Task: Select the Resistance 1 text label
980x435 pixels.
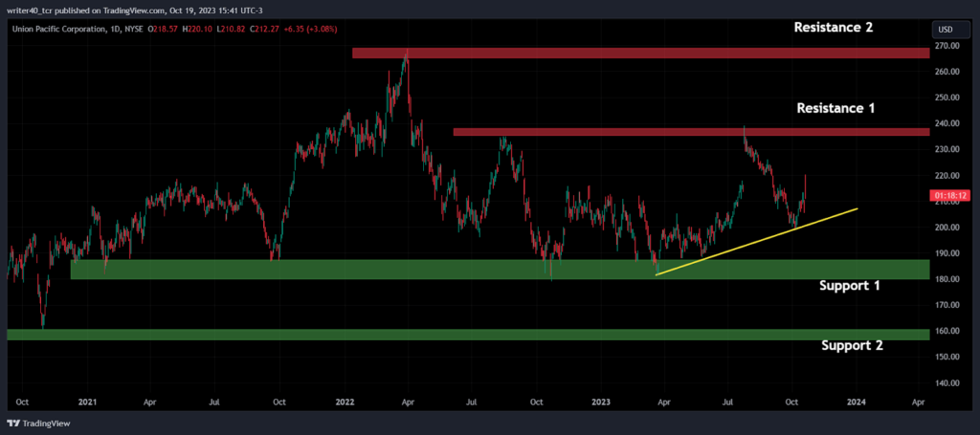Action: click(835, 108)
